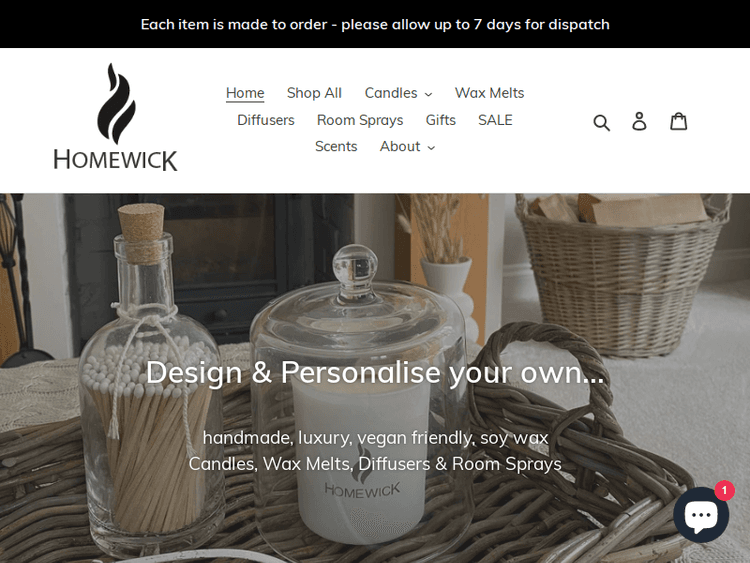The image size is (750, 563).
Task: Open the SALE page
Action: pos(495,120)
